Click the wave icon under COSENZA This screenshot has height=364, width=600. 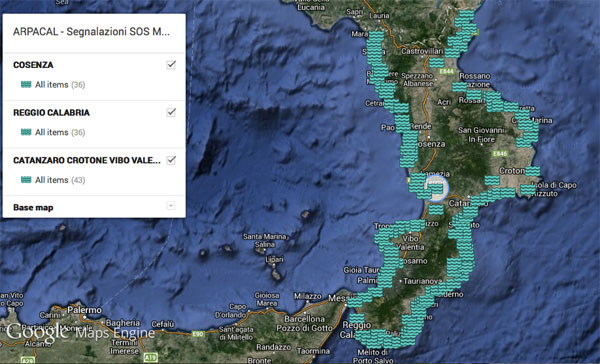pyautogui.click(x=26, y=85)
